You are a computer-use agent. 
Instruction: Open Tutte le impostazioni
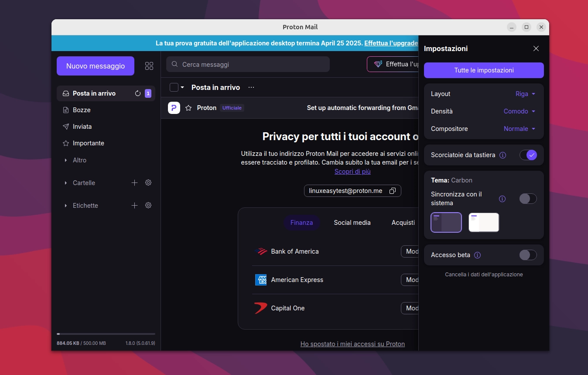click(484, 70)
